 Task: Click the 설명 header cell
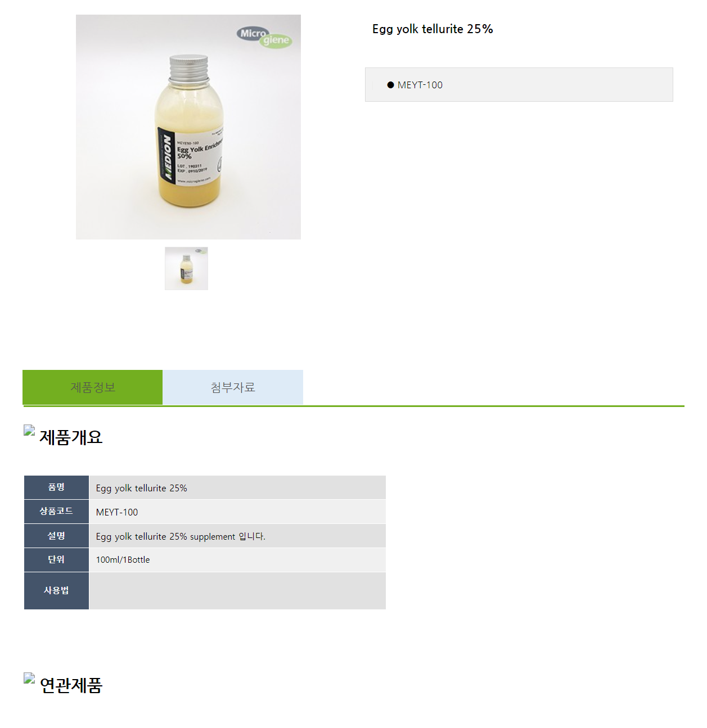pyautogui.click(x=56, y=536)
